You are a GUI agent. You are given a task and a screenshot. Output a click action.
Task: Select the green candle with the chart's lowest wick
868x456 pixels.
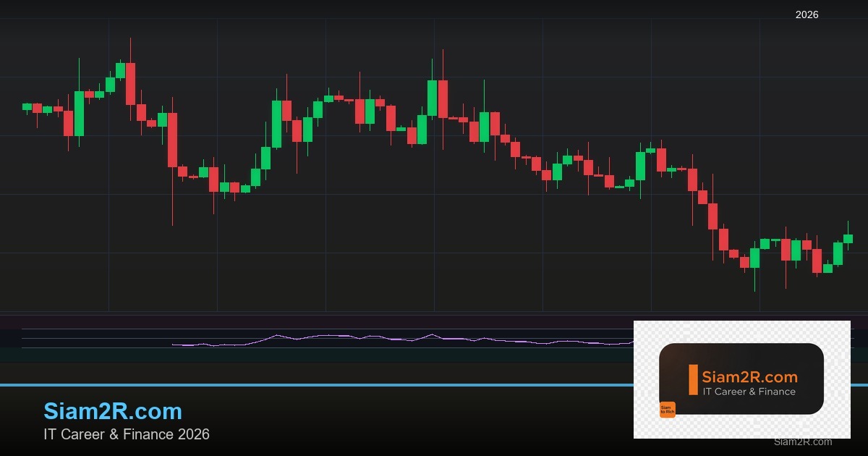(754, 258)
